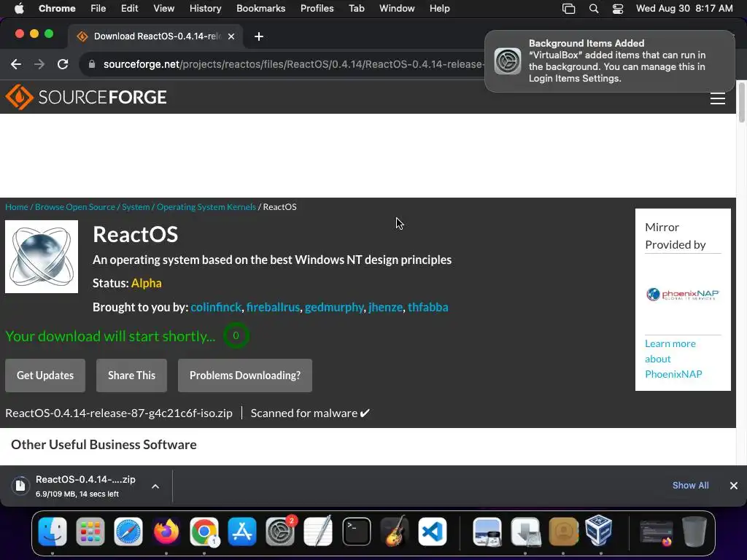Open the Tab menu

(x=356, y=8)
